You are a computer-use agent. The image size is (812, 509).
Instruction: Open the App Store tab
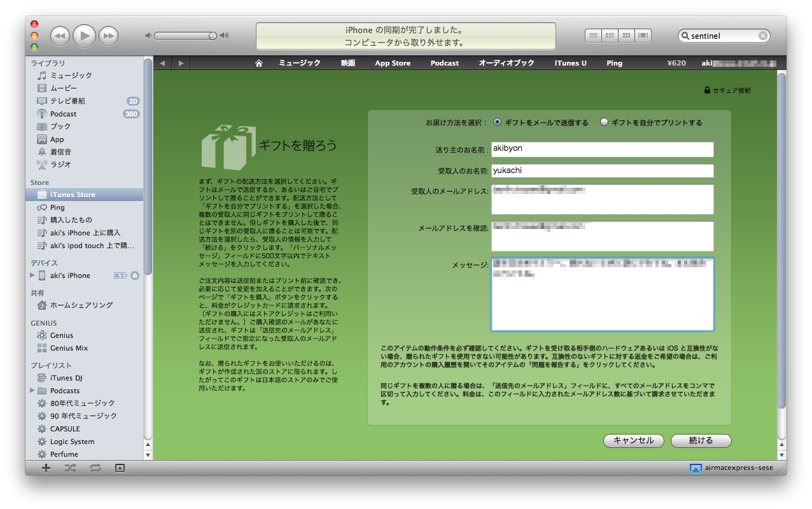tap(393, 63)
